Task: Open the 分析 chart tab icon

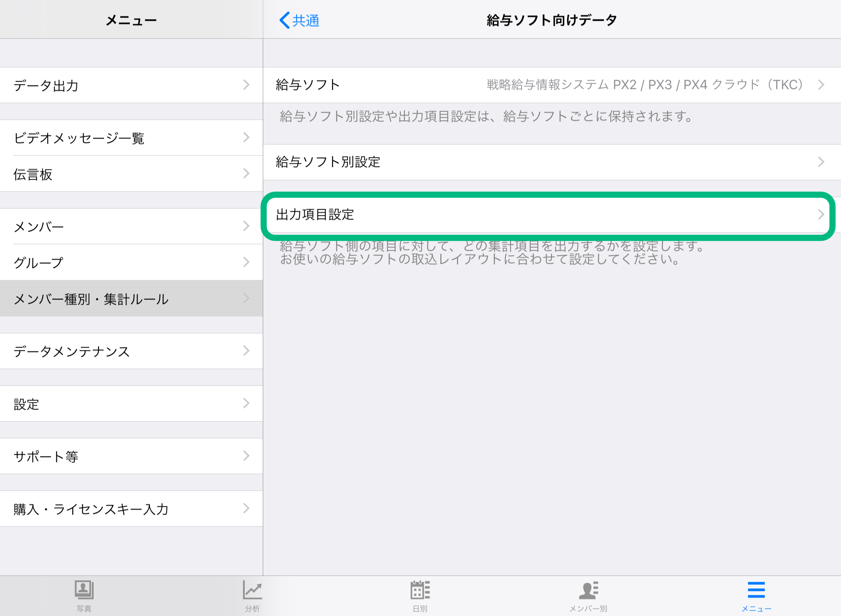Action: click(x=252, y=591)
